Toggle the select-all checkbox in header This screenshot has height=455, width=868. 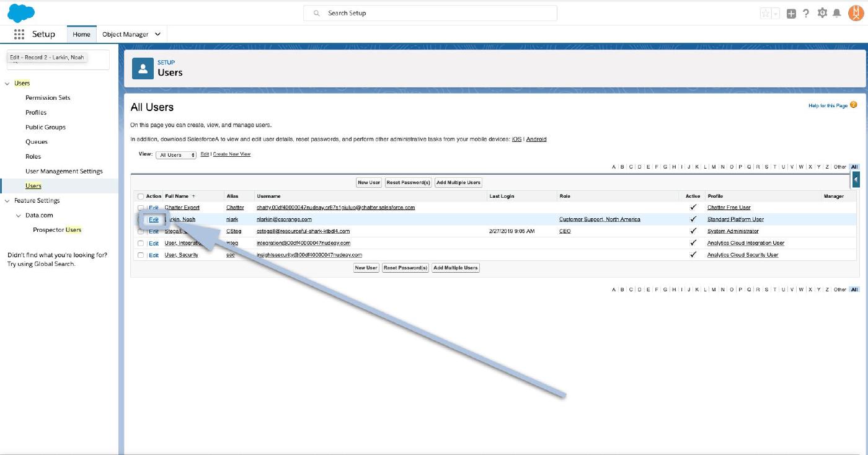click(141, 197)
